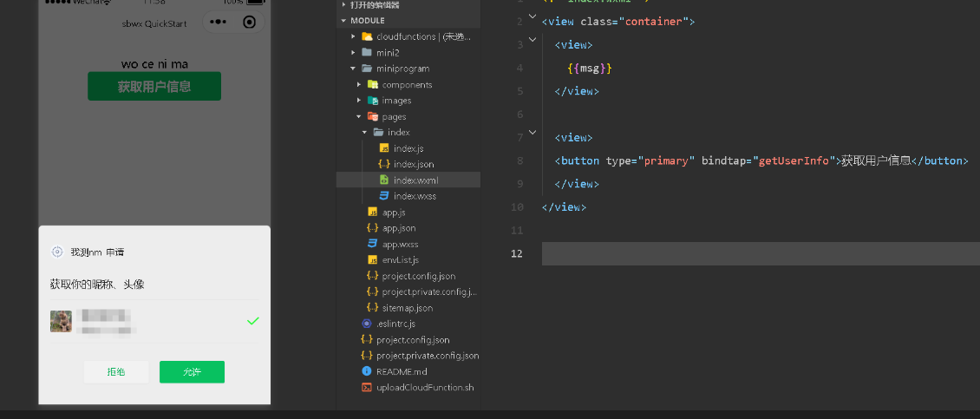Collapse the MODULE section
The height and width of the screenshot is (419, 980).
(x=343, y=21)
